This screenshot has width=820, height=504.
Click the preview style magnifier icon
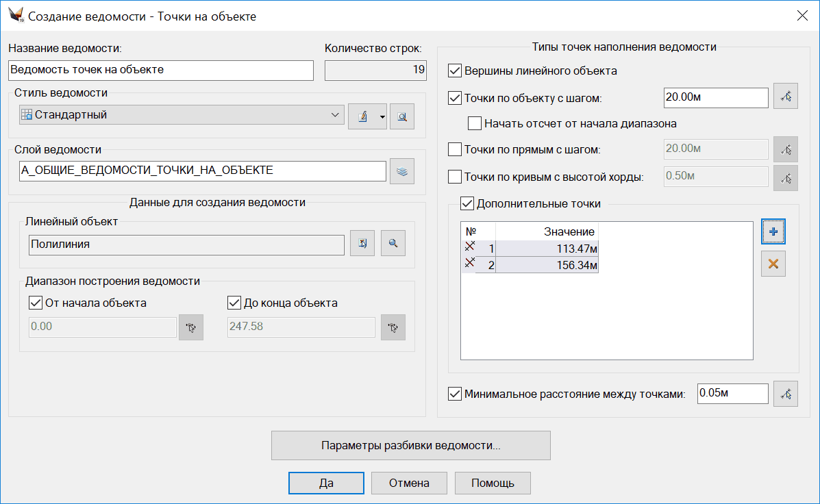coord(402,116)
